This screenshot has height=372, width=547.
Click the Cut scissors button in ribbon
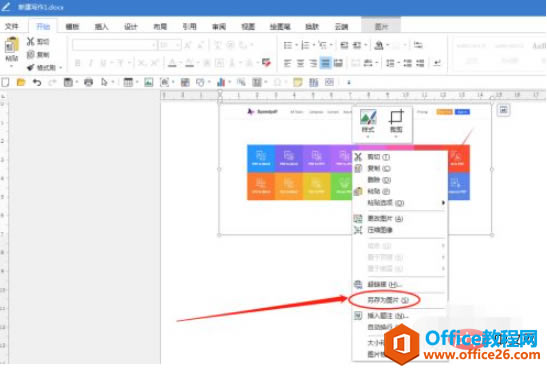click(x=38, y=42)
